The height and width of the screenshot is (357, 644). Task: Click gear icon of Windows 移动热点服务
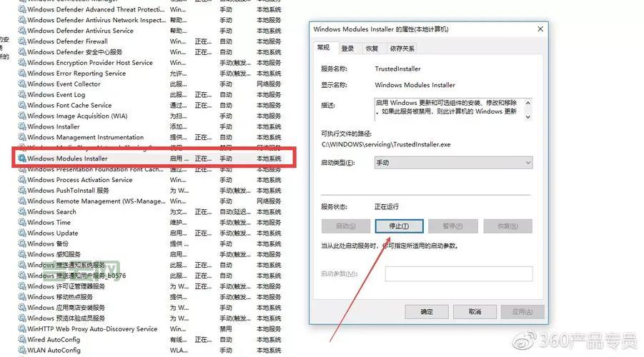22,297
